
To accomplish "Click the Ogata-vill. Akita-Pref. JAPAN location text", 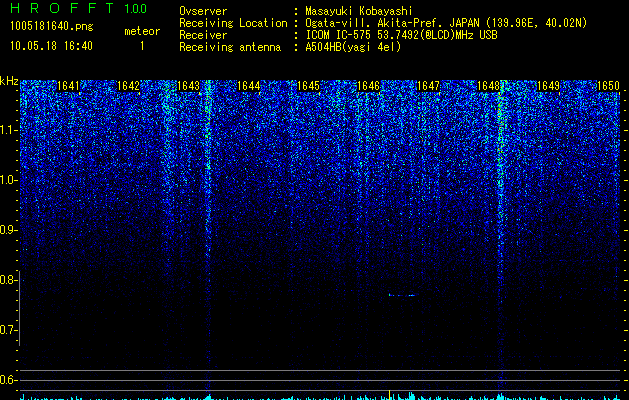I will pos(446,23).
